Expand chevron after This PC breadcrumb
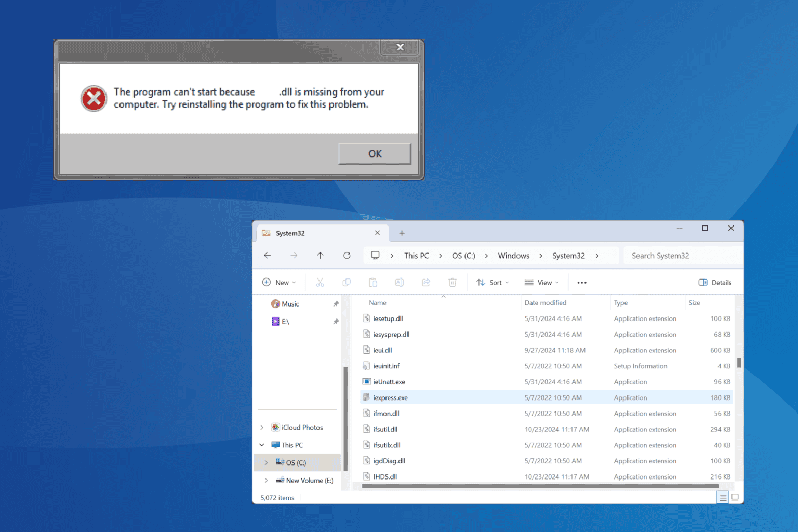The width and height of the screenshot is (798, 532). pos(440,256)
